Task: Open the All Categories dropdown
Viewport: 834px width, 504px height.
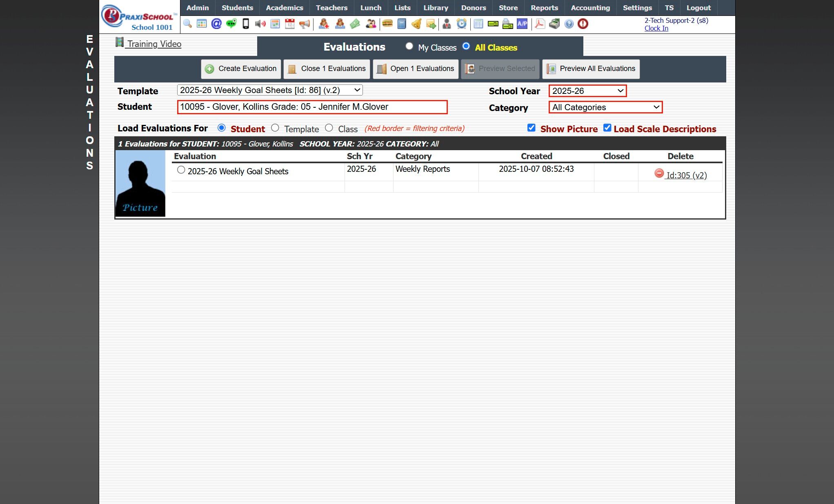Action: (605, 107)
